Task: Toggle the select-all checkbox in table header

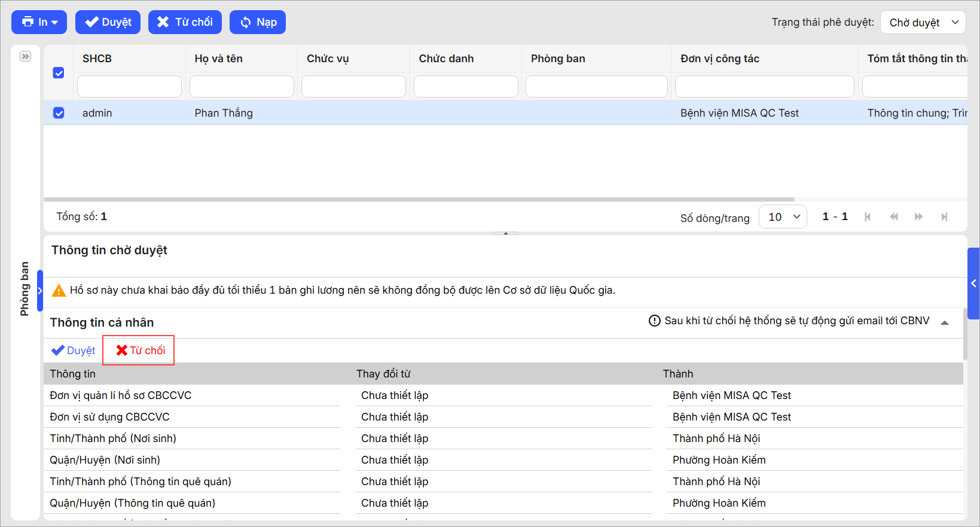Action: 59,73
